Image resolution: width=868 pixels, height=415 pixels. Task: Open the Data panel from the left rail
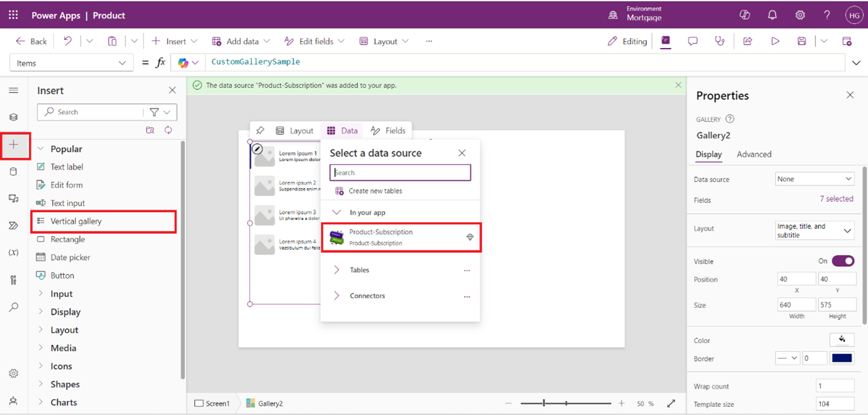pos(13,171)
